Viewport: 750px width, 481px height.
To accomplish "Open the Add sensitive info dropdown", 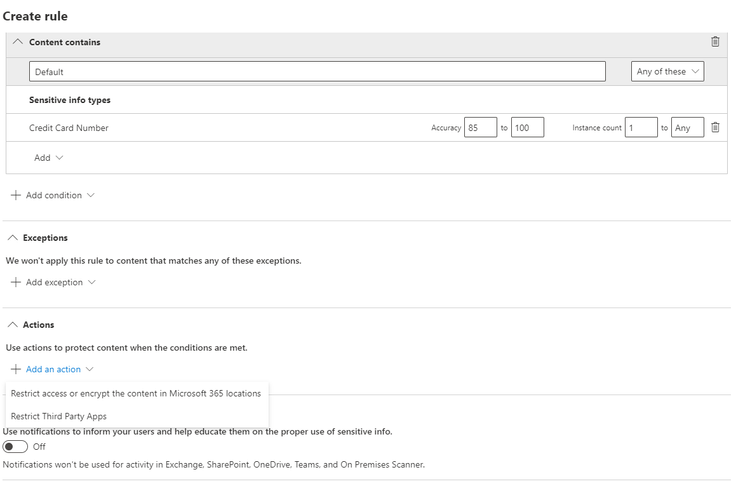I will click(48, 158).
